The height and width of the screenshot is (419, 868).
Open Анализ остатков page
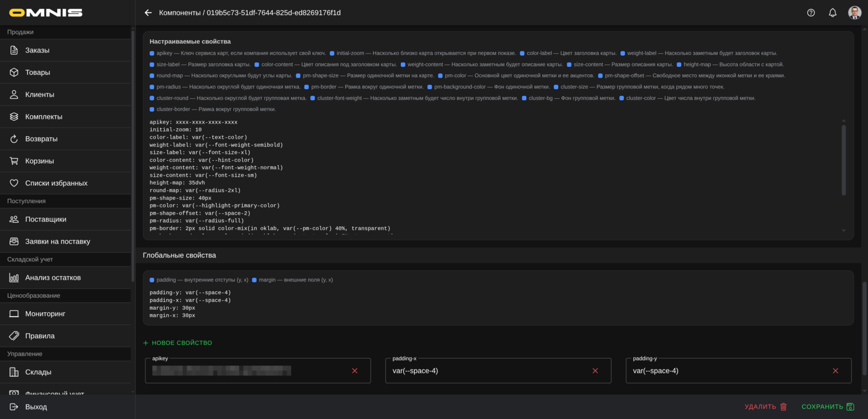tap(52, 277)
